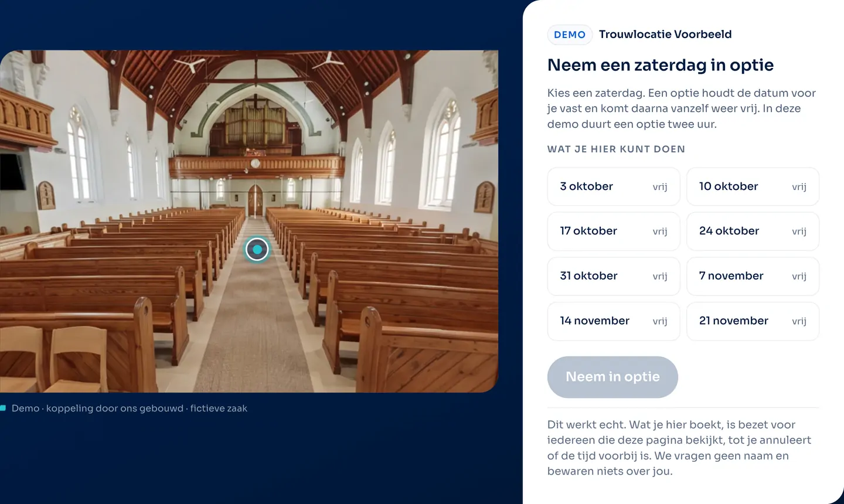
Task: Click the church interior photo
Action: click(249, 221)
